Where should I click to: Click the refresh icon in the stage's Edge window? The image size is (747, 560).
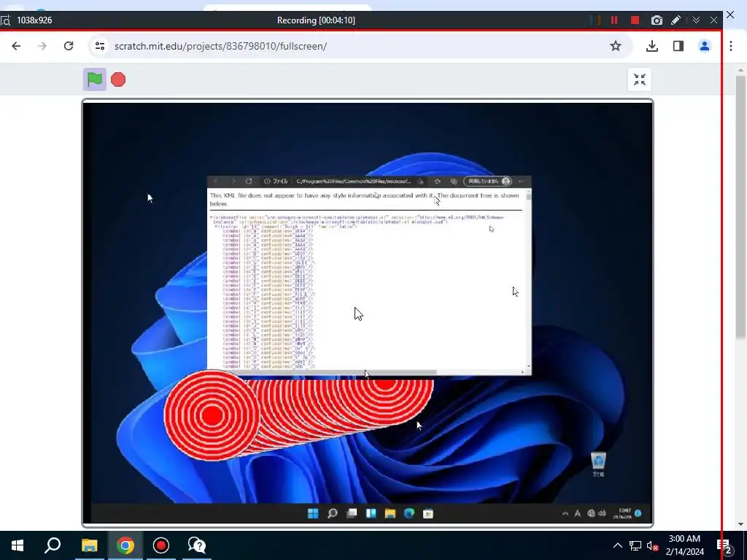click(x=249, y=182)
